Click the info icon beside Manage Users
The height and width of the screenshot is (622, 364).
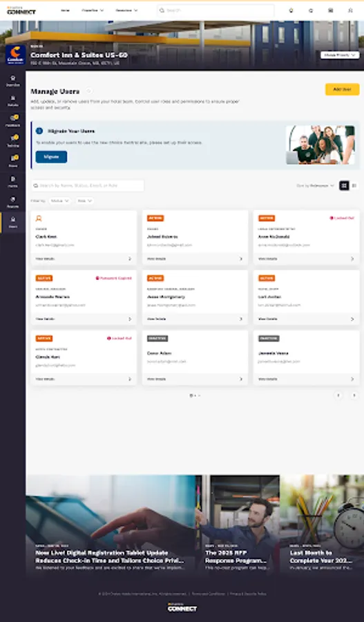[x=89, y=91]
